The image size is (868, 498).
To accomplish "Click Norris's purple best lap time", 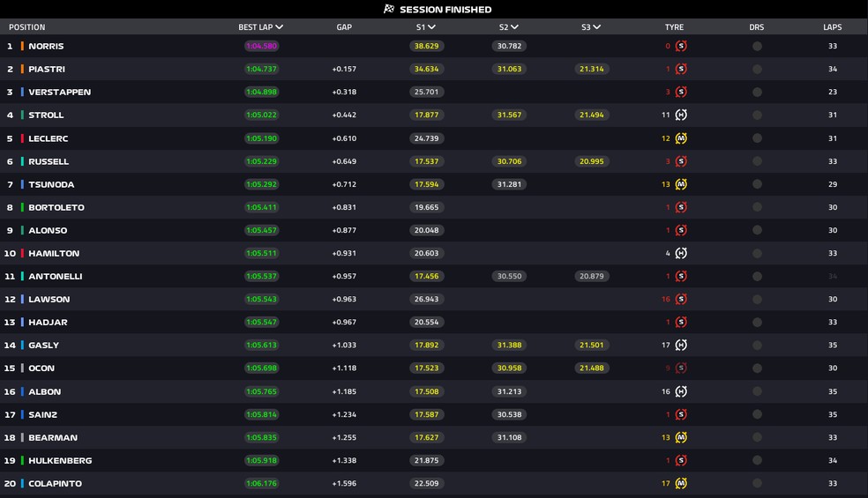I will click(x=260, y=46).
